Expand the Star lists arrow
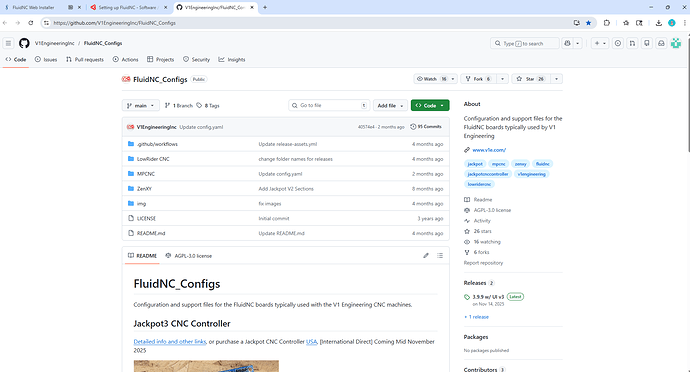Screen dimensions: 690x372 pyautogui.click(x=557, y=79)
